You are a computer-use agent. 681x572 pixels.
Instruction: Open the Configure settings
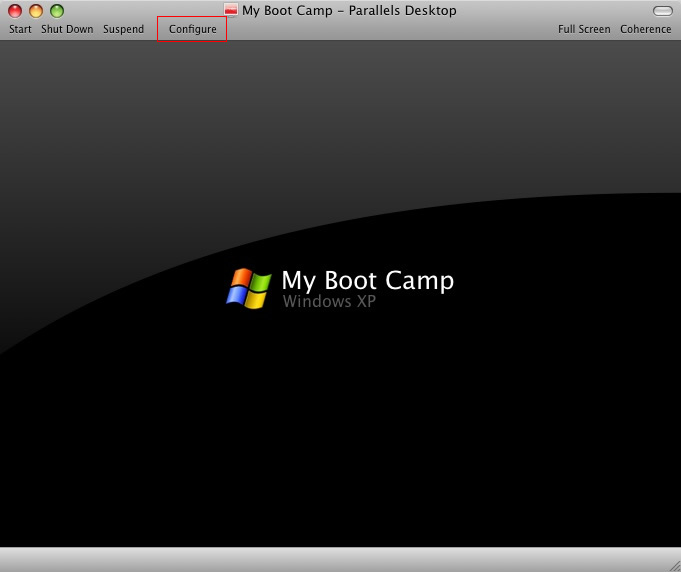coord(192,29)
